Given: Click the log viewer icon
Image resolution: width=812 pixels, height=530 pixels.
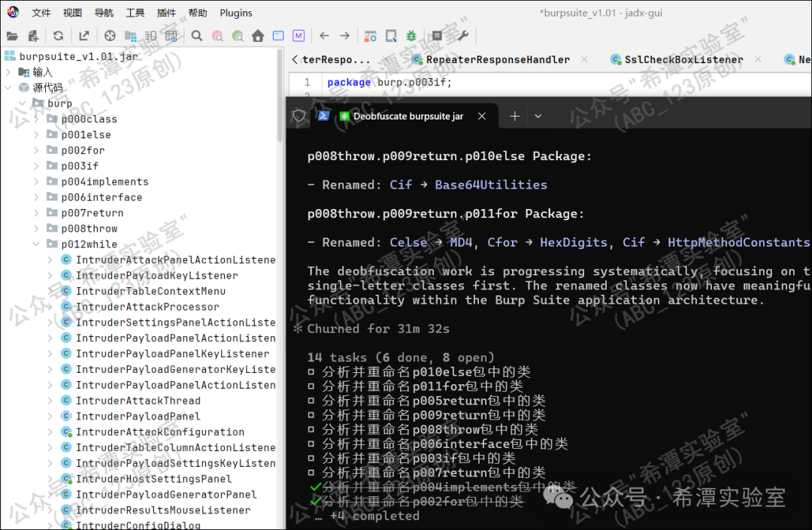Looking at the screenshot, I should pos(437,36).
